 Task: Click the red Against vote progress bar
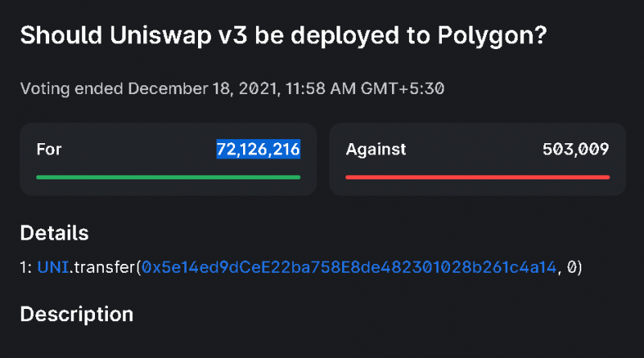477,176
